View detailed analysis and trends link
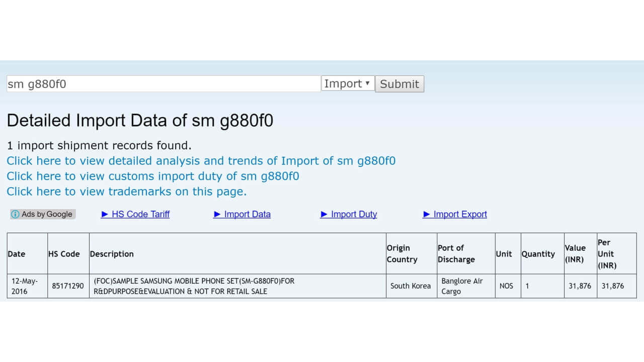Screen dimensions: 644x362 pyautogui.click(x=201, y=161)
